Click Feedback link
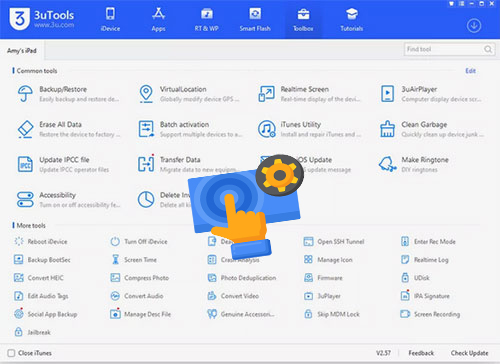 click(x=421, y=353)
